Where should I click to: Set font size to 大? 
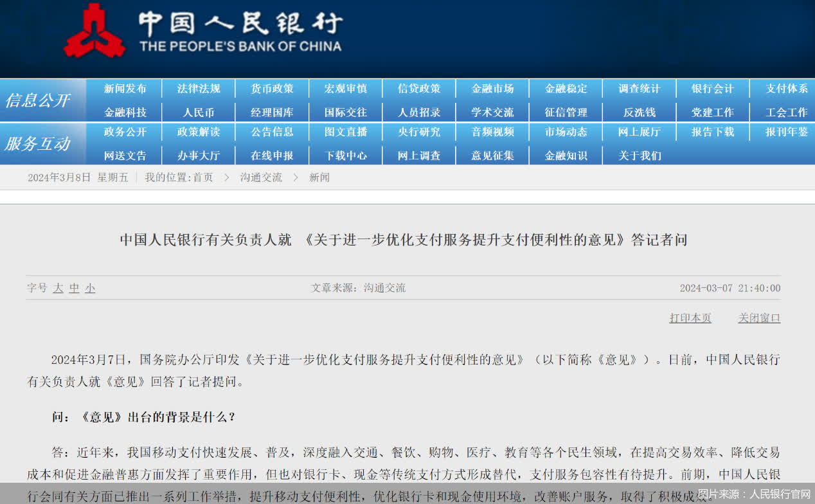click(x=58, y=288)
